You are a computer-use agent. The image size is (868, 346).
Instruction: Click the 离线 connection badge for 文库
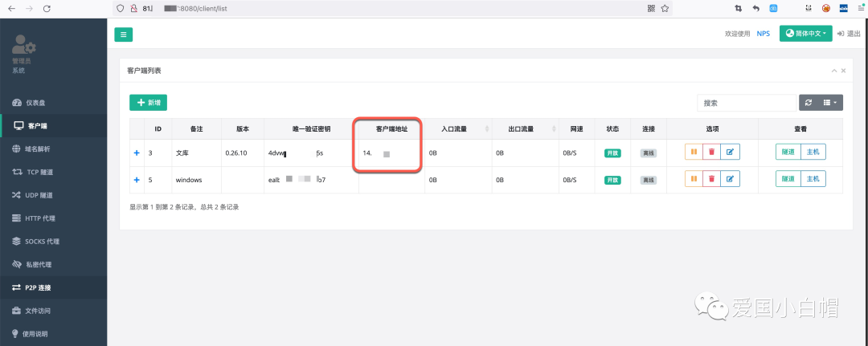pos(649,153)
